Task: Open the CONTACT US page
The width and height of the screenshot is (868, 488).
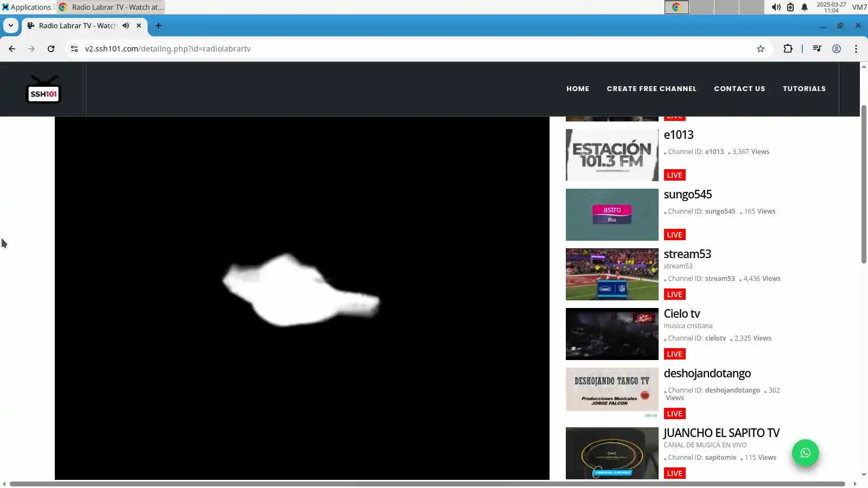Action: [739, 89]
